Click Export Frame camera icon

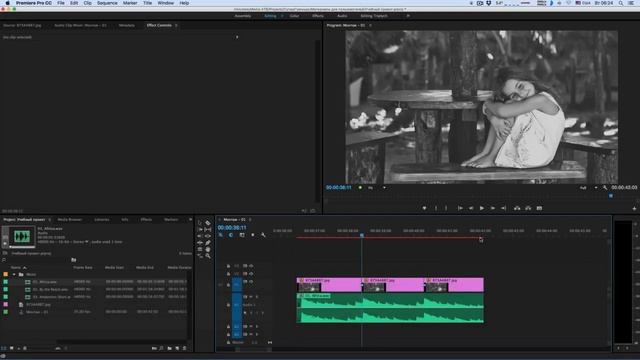539,208
